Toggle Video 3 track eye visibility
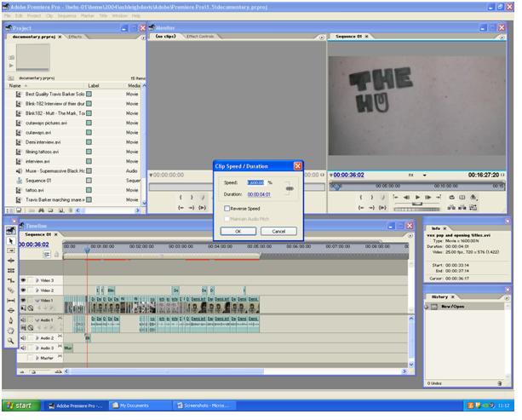The width and height of the screenshot is (522, 420). pos(23,280)
